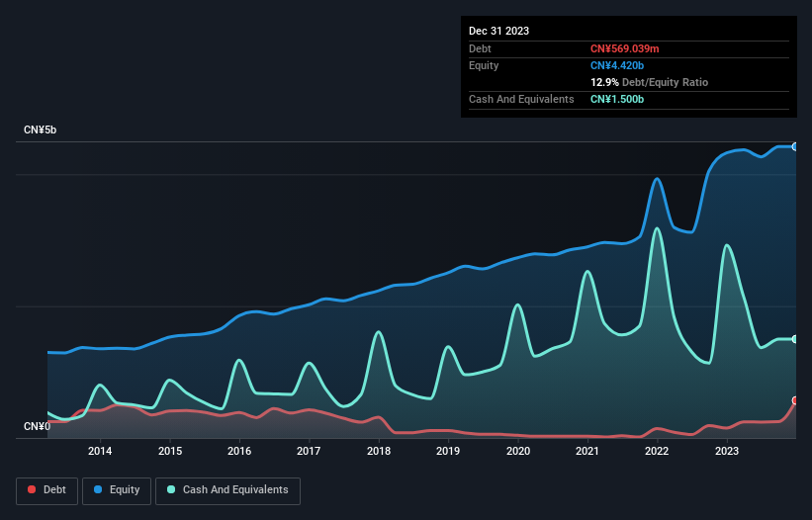Click the teal Cash legend dot
This screenshot has width=812, height=520.
tap(171, 489)
